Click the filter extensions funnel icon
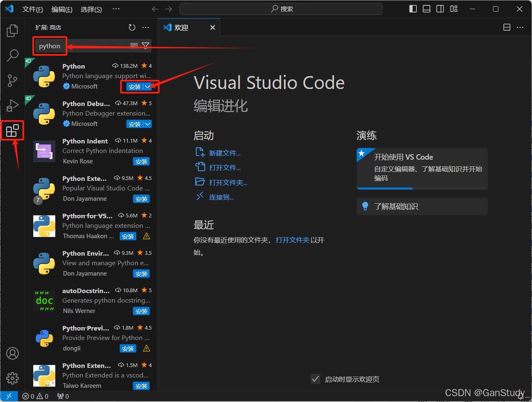This screenshot has width=532, height=402. (145, 45)
